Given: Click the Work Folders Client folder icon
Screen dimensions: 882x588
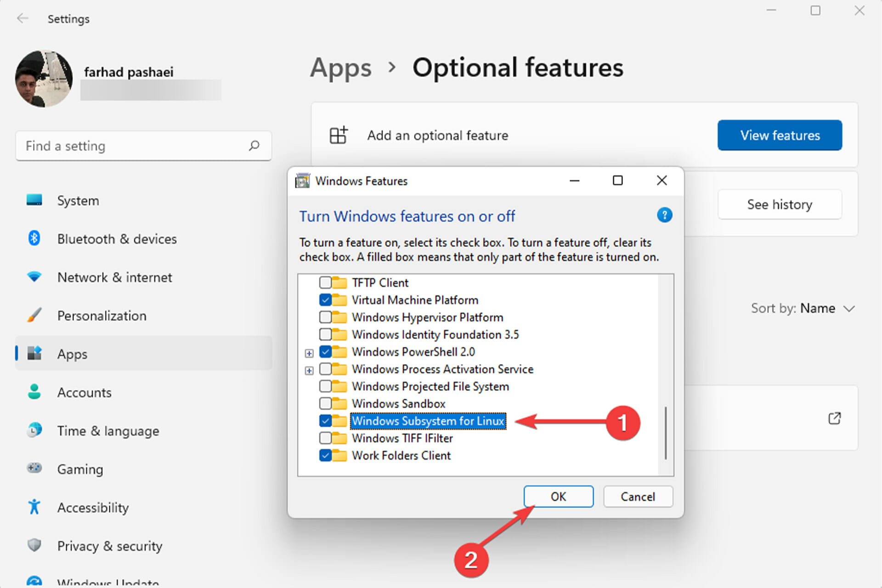Looking at the screenshot, I should click(339, 455).
